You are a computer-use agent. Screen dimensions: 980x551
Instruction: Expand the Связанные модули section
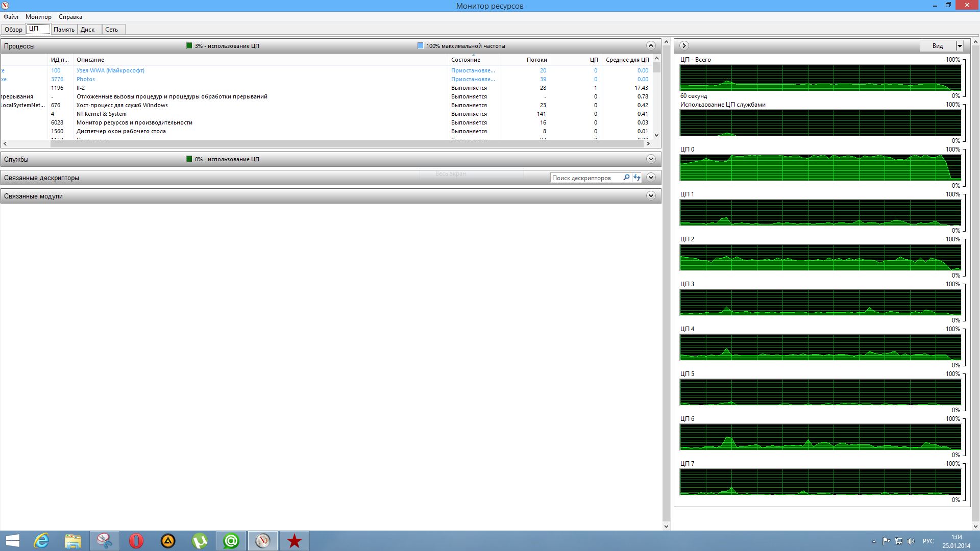651,196
